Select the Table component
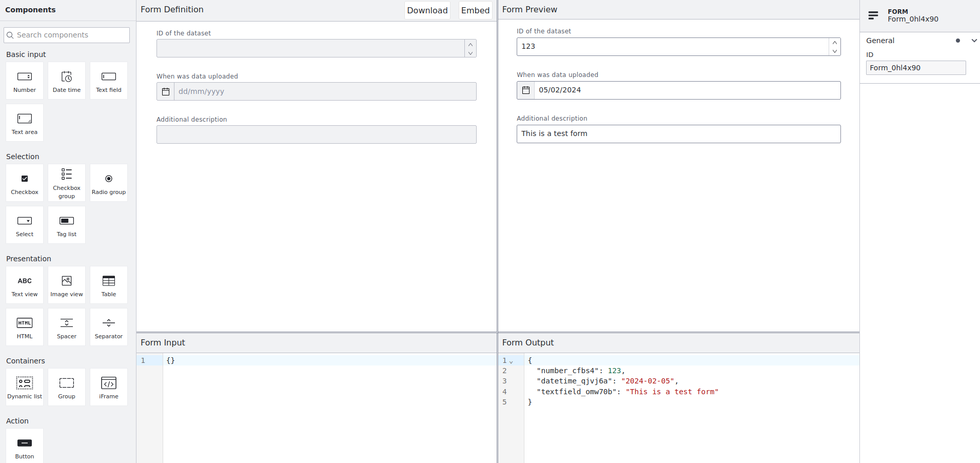 (109, 285)
